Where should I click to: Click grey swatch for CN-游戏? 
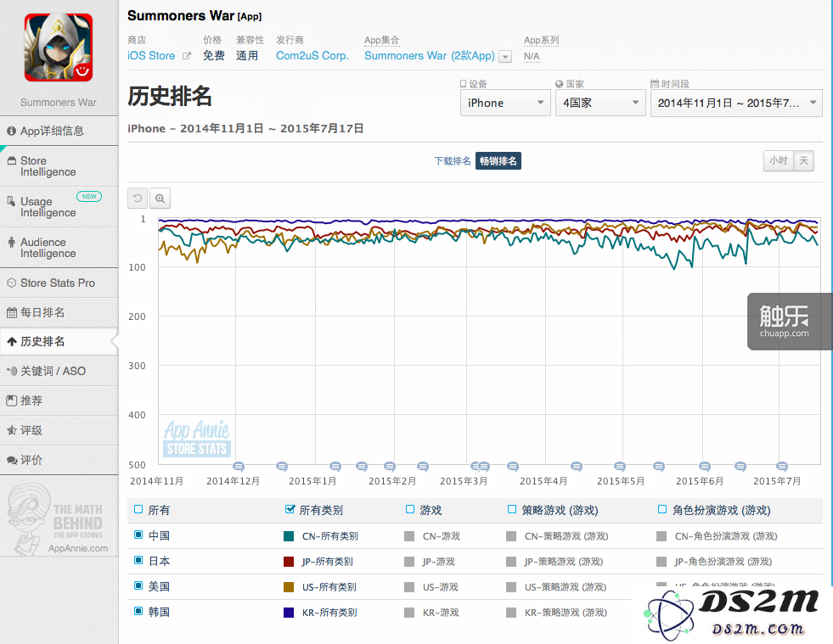pos(409,536)
